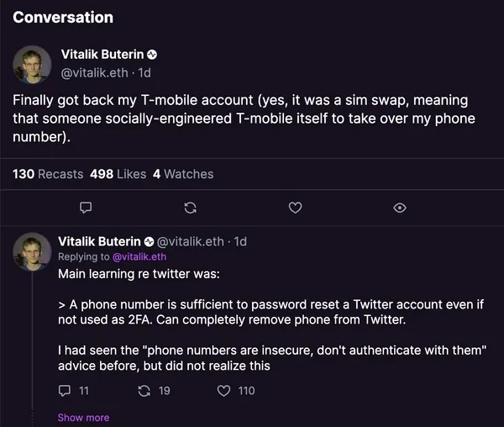This screenshot has width=504, height=427.
Task: Click the purple @vitalik.eth replying-to link
Action: pos(139,257)
